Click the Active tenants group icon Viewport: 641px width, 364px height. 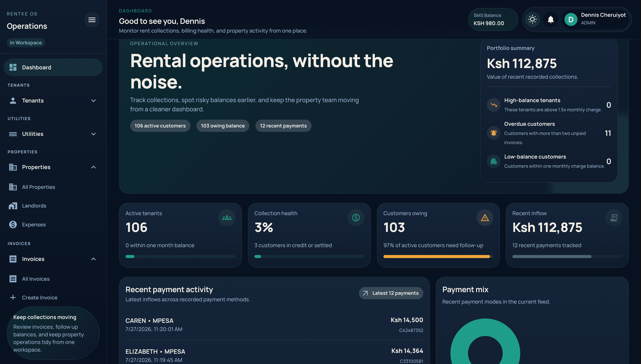click(227, 218)
